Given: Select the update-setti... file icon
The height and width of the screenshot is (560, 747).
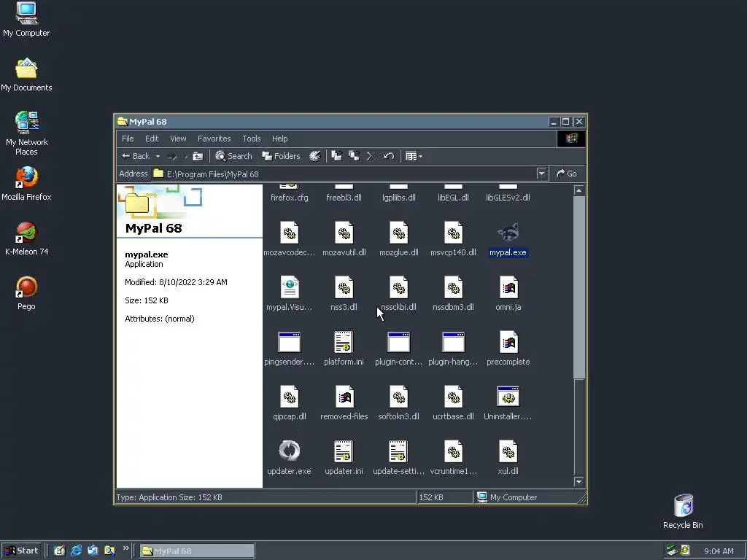Looking at the screenshot, I should pos(398,451).
